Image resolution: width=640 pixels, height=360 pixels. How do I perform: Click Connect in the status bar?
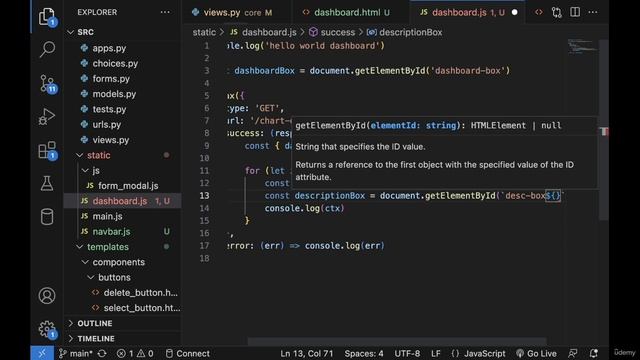pyautogui.click(x=187, y=353)
